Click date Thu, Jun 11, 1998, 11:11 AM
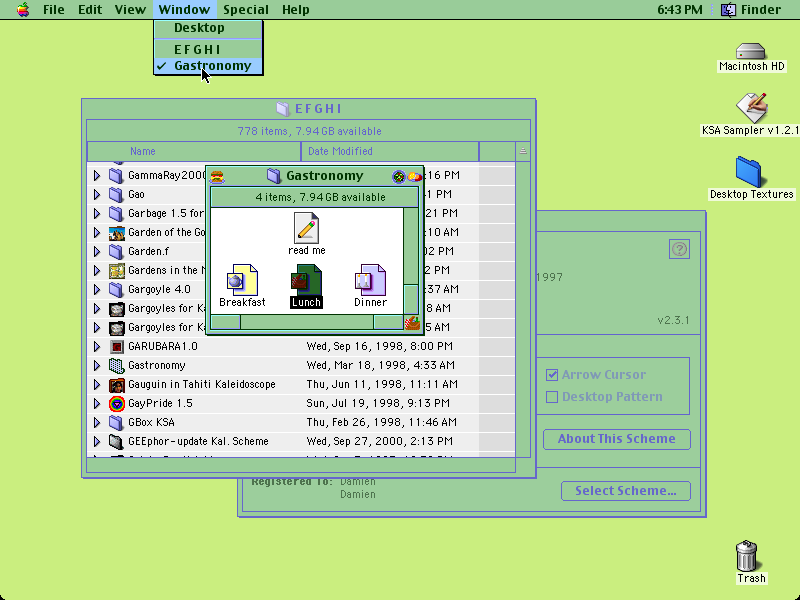The height and width of the screenshot is (600, 800). (x=382, y=385)
